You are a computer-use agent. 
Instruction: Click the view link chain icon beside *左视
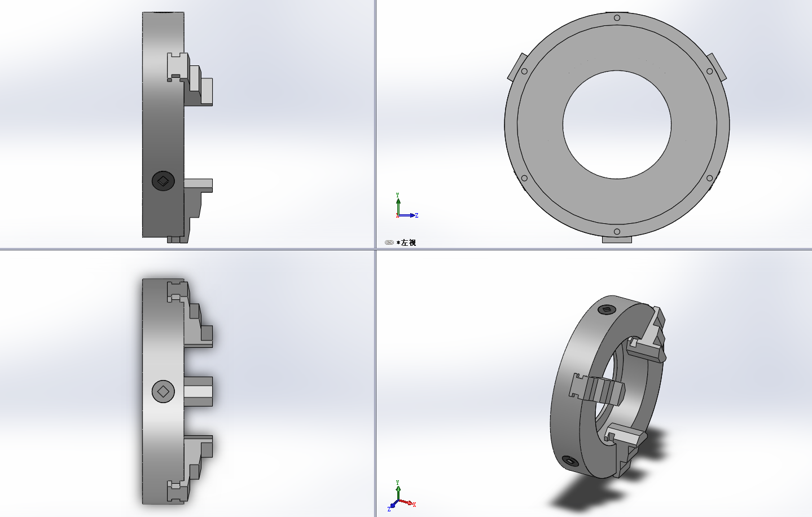389,242
